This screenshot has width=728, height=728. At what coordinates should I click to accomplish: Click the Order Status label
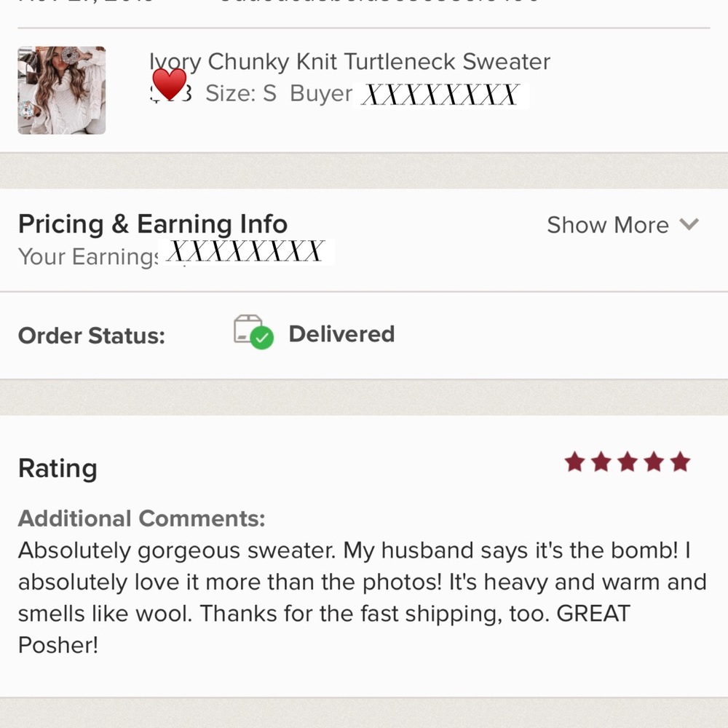tap(92, 336)
